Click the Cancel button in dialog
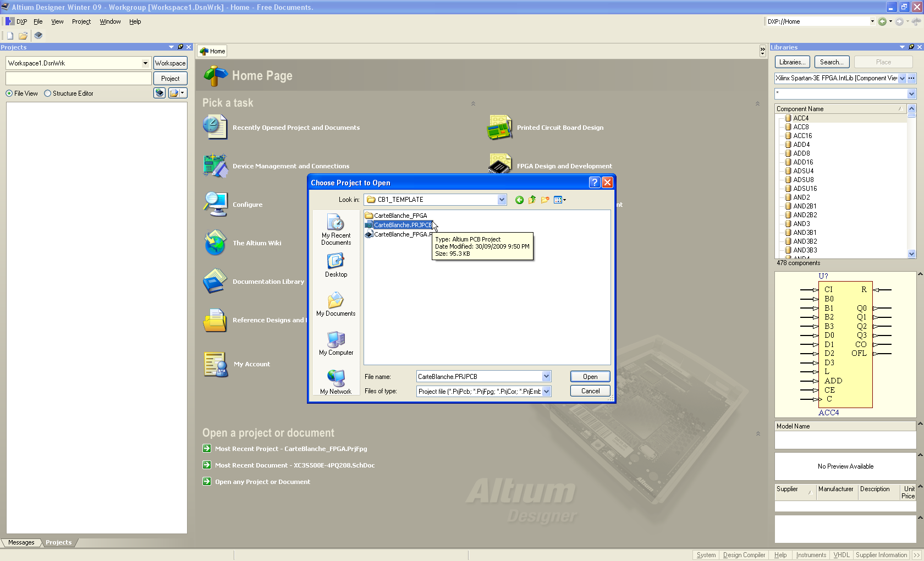The image size is (924, 561). 590,391
